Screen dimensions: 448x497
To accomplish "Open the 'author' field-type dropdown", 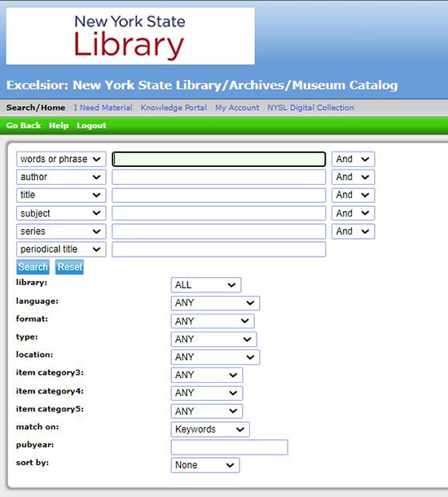I will [61, 177].
